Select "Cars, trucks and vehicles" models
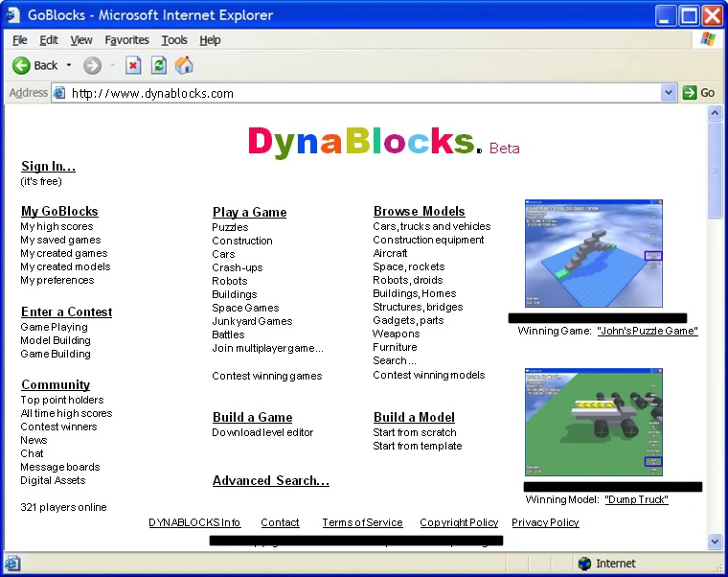This screenshot has height=577, width=728. pos(432,226)
